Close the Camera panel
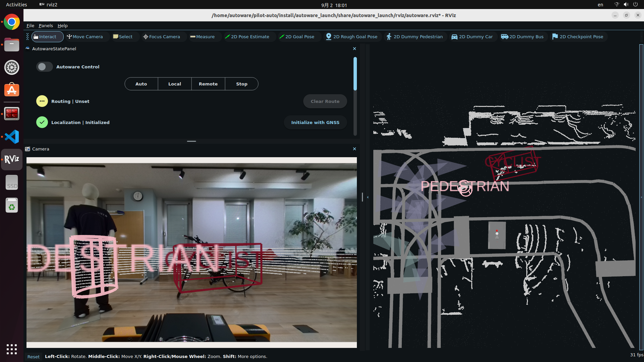 click(355, 149)
